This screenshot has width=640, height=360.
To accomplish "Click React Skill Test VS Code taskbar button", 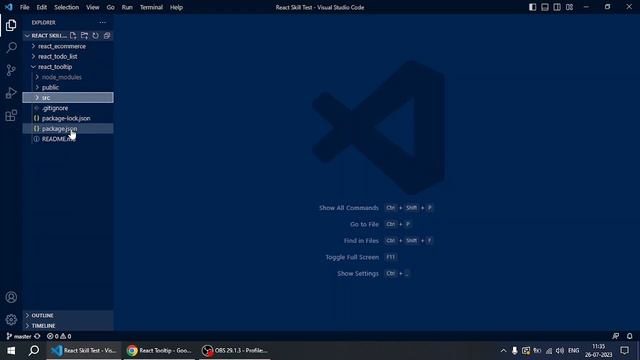I will tap(84, 351).
